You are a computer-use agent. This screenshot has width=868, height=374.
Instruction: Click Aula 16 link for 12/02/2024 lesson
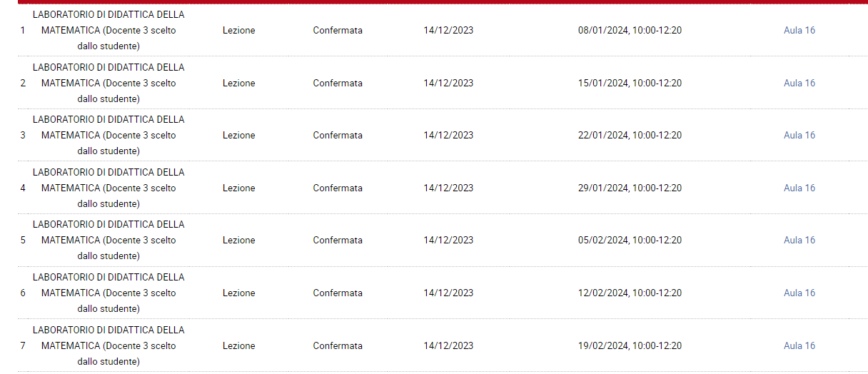(x=799, y=293)
